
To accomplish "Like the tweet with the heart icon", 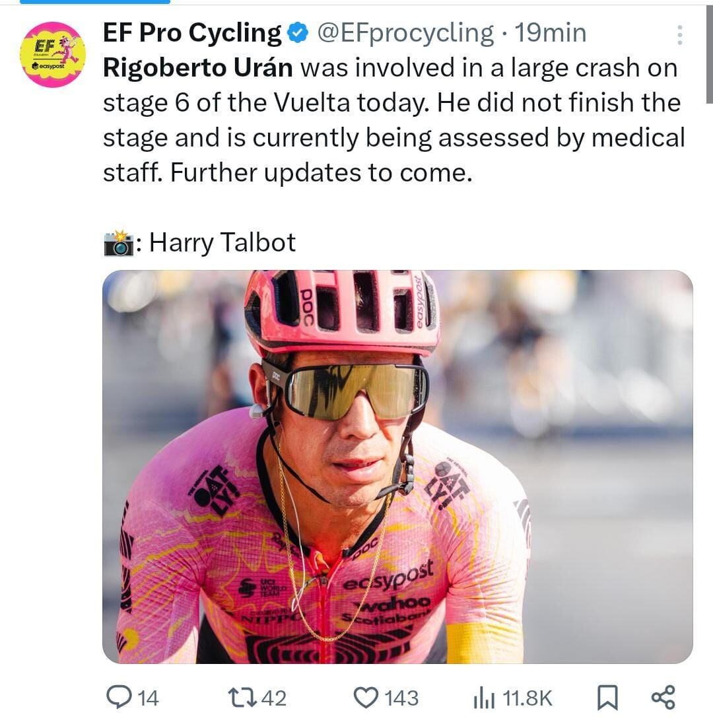I will (365, 698).
